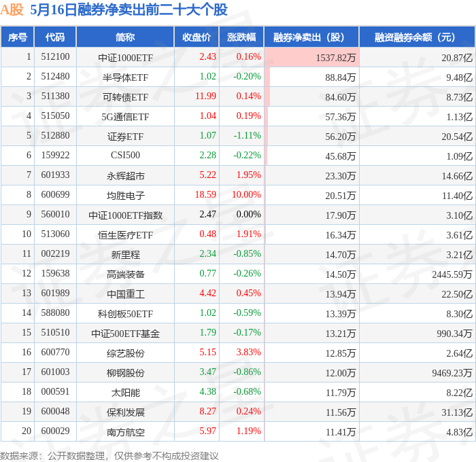Viewport: 476px width, 462px height.
Task: Select the name 新里程
Action: [125, 255]
